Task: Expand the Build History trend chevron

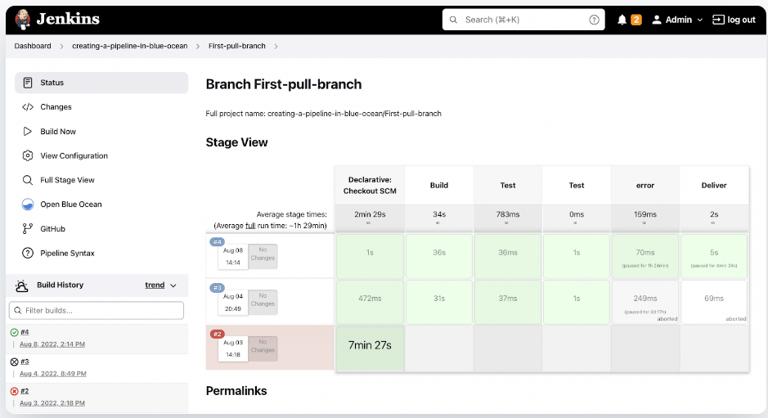Action: pyautogui.click(x=173, y=285)
